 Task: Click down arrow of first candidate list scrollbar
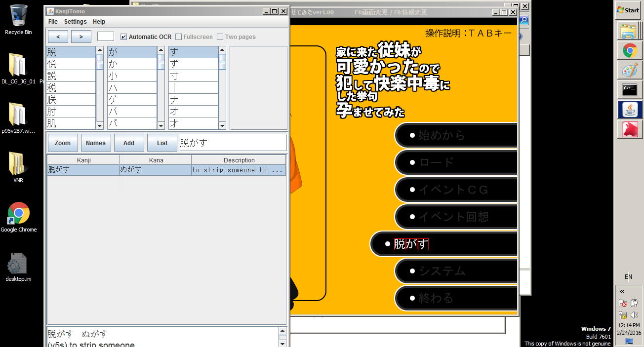pyautogui.click(x=100, y=125)
